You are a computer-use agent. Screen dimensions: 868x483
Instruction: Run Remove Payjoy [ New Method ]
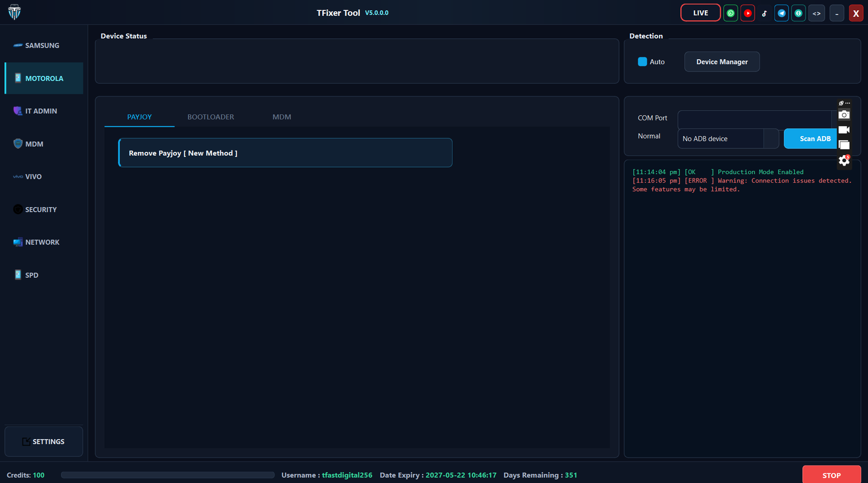[285, 153]
